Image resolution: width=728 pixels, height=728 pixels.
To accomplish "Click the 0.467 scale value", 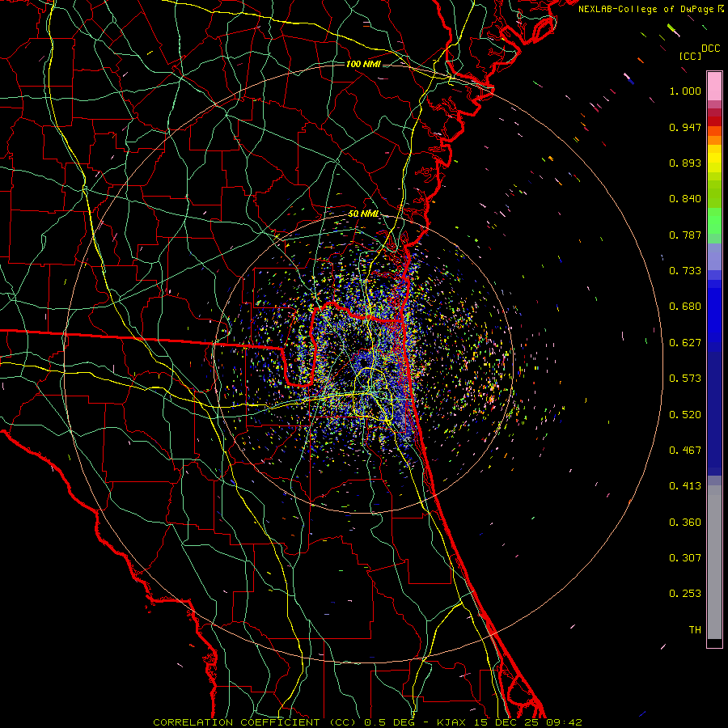I will tap(685, 451).
